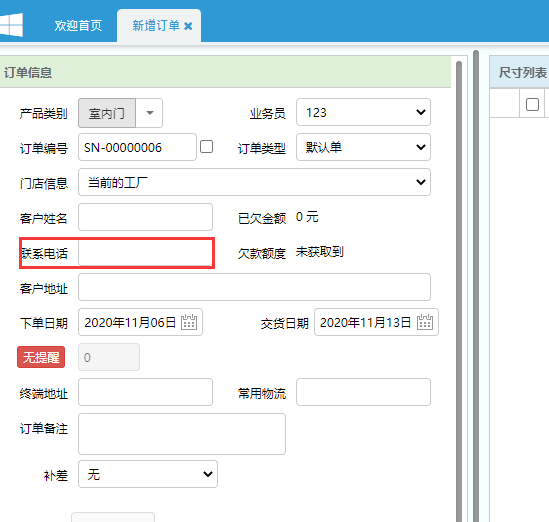Open the 订单类型 dropdown
This screenshot has width=549, height=522.
[x=363, y=147]
